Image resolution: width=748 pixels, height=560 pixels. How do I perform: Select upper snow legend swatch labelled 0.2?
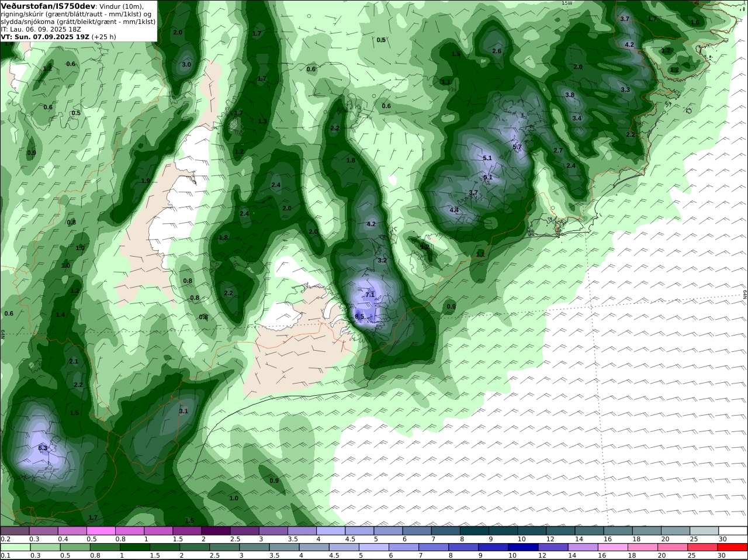(x=15, y=531)
